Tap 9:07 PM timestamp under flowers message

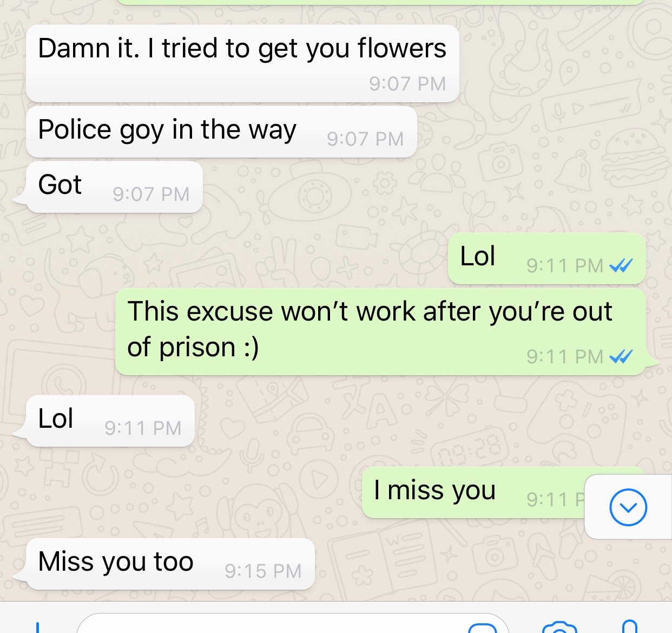[x=407, y=84]
